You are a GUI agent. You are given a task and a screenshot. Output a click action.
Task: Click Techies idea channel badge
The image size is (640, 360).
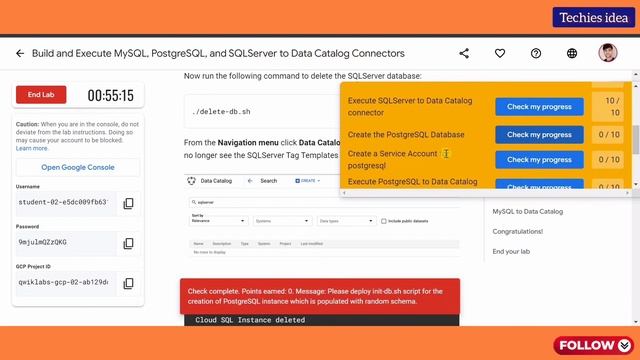click(593, 18)
